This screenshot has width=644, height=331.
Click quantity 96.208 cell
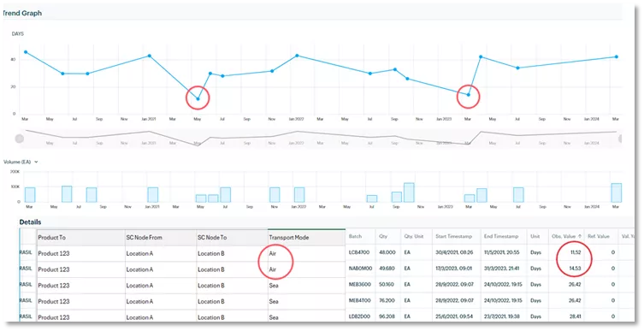click(x=387, y=316)
